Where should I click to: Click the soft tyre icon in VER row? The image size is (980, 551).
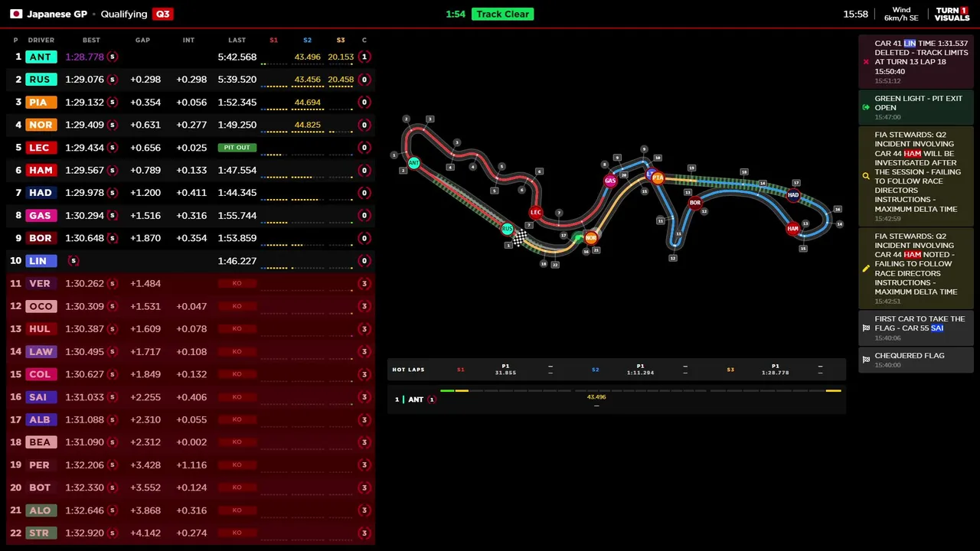113,283
